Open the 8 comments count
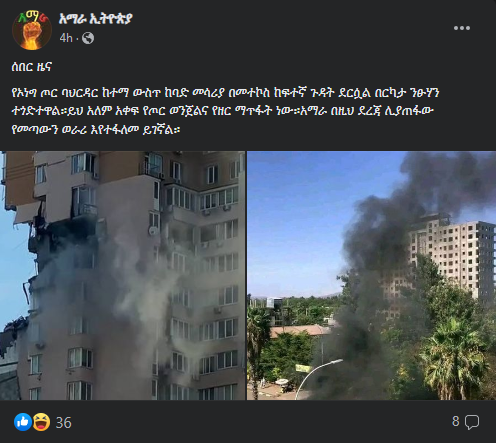 coord(456,421)
